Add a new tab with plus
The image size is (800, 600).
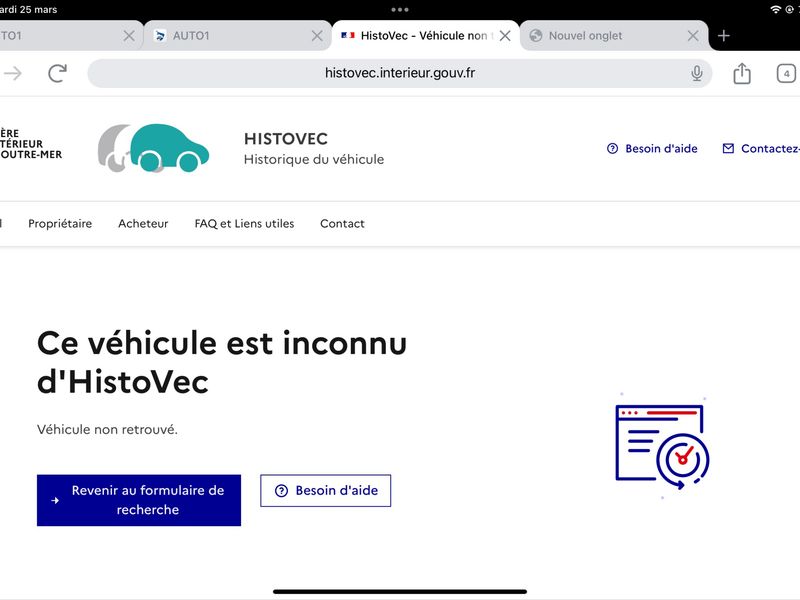pyautogui.click(x=723, y=36)
